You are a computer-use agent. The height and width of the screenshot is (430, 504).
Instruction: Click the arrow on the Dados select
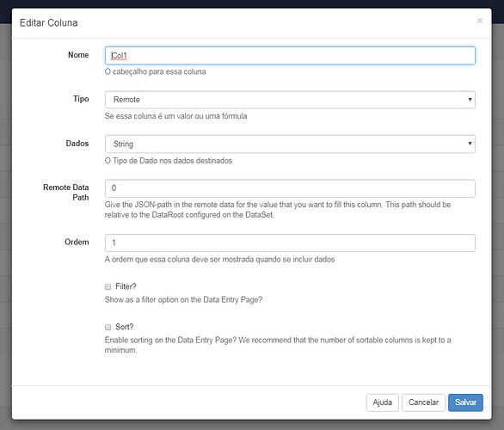(x=470, y=144)
